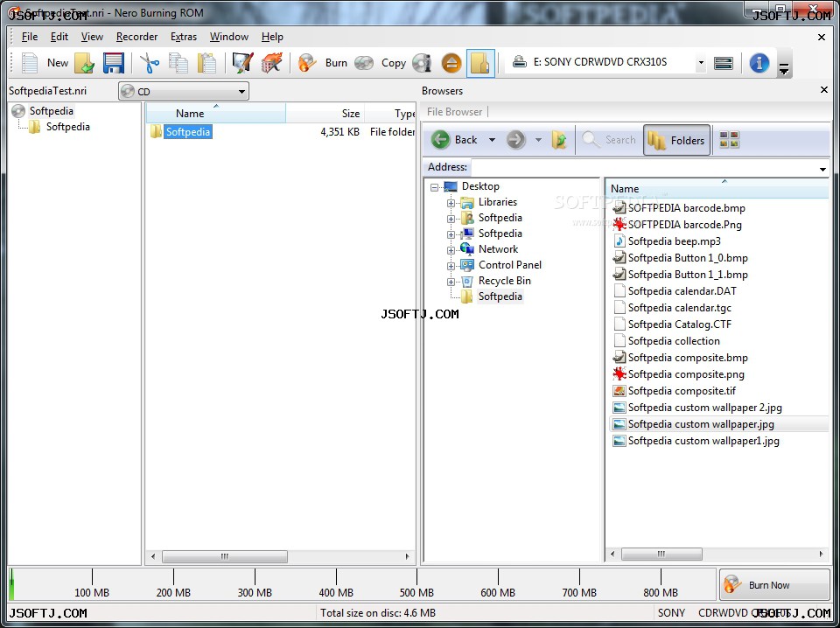Viewport: 840px width, 628px height.
Task: Open the Edit menu
Action: point(59,37)
